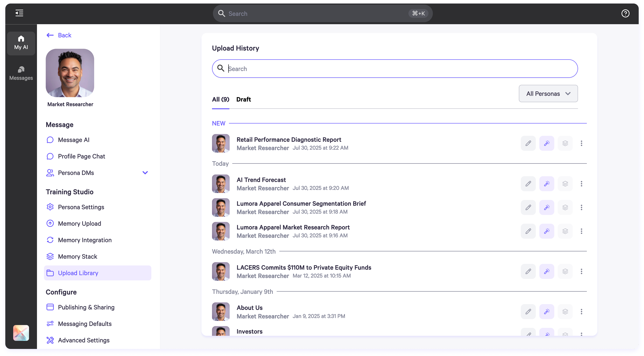Screen dimensions: 644x356
Task: Open the All Personas dropdown
Action: point(548,93)
